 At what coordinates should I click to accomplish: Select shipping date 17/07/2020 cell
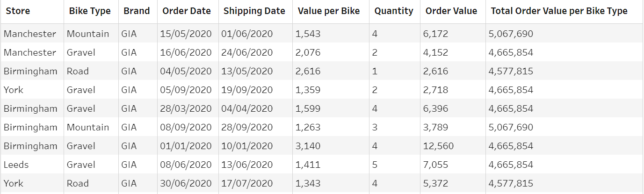click(x=247, y=183)
